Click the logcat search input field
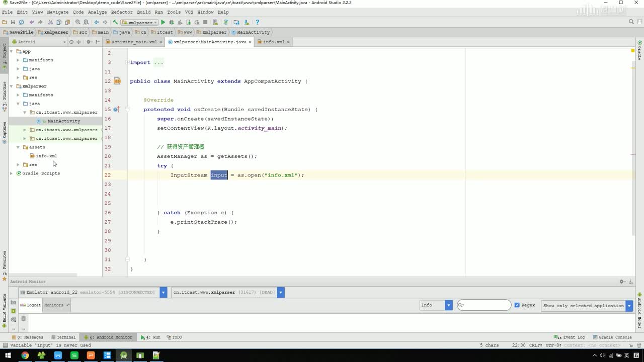The width and height of the screenshot is (644, 362). [x=484, y=305]
